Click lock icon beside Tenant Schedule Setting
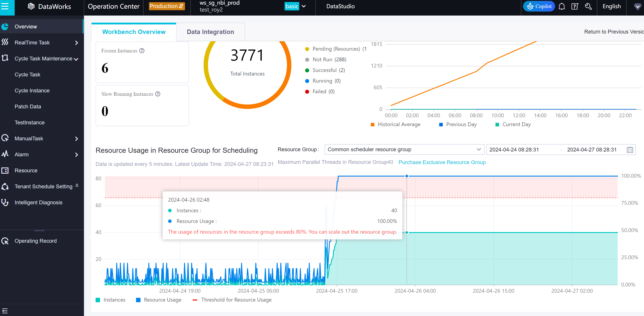 pyautogui.click(x=77, y=185)
